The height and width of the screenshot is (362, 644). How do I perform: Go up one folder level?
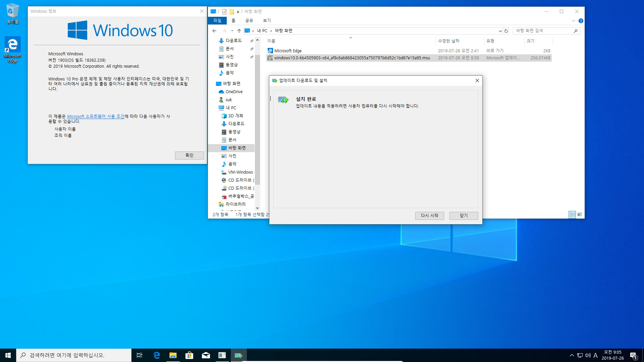coord(239,31)
